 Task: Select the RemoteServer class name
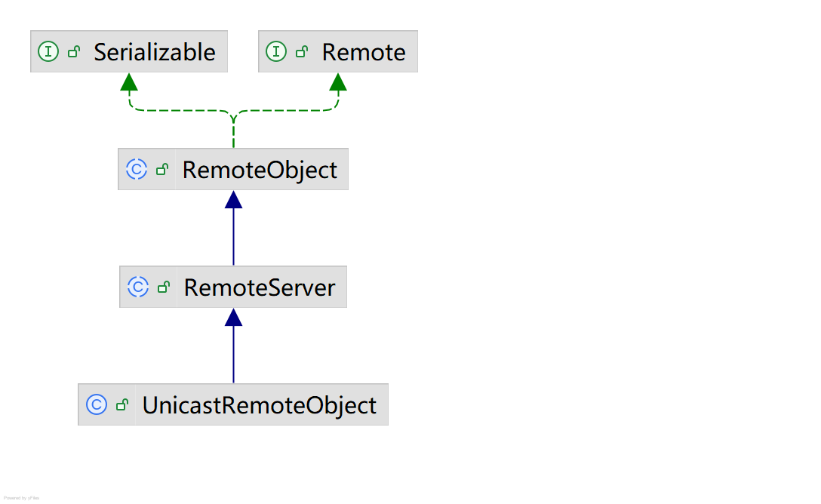coord(260,287)
